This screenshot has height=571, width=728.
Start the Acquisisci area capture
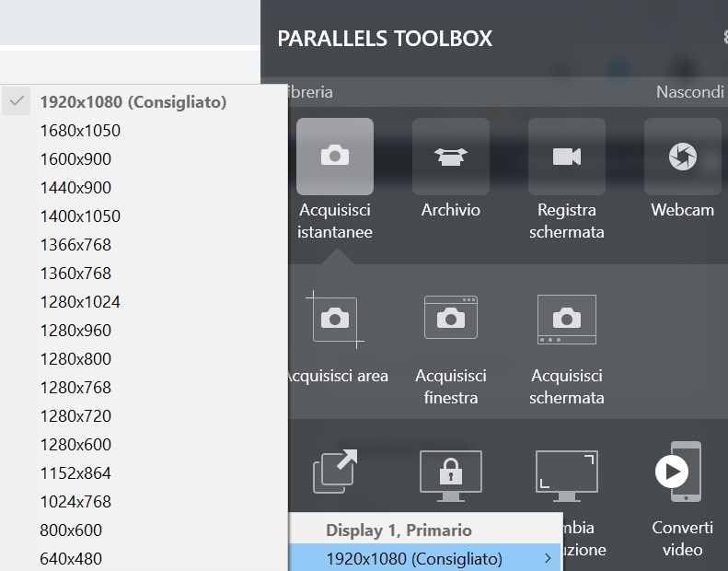(335, 320)
